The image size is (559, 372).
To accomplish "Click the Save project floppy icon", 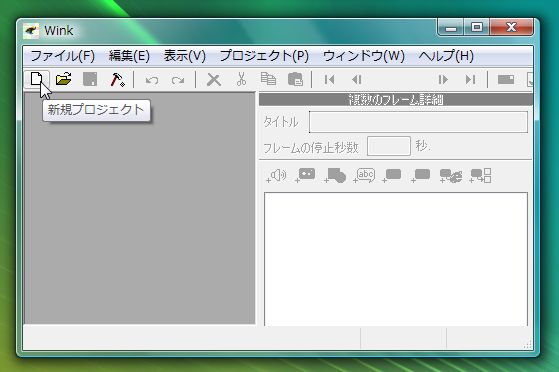I will click(x=90, y=79).
